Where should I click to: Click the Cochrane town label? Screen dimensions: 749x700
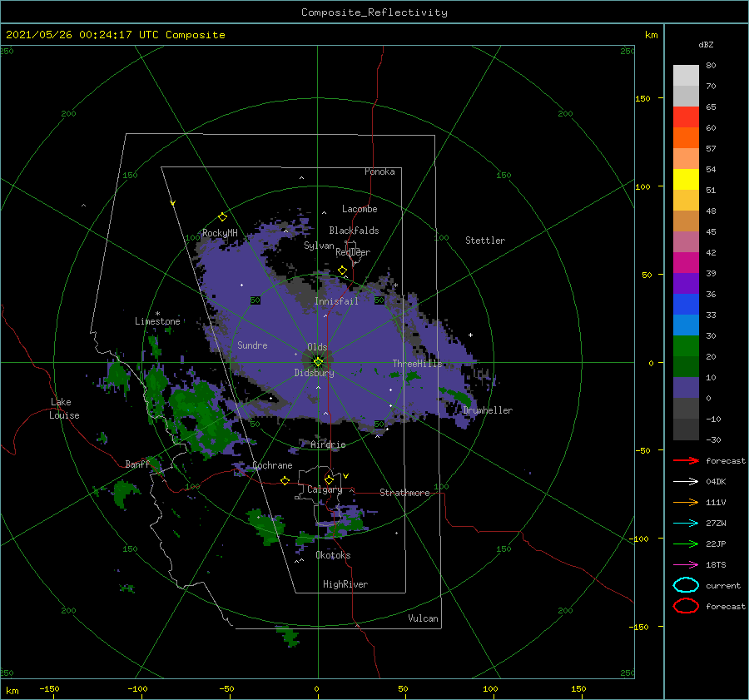(x=272, y=465)
